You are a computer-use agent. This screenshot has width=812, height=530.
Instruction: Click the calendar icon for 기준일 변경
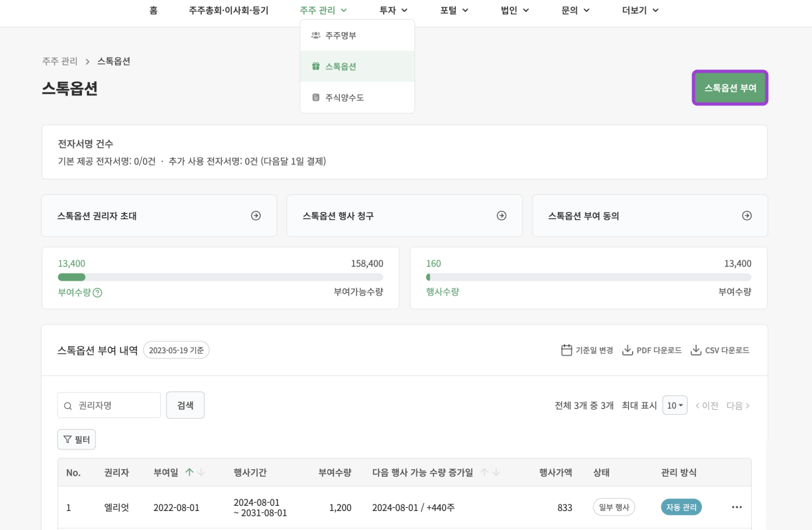566,350
